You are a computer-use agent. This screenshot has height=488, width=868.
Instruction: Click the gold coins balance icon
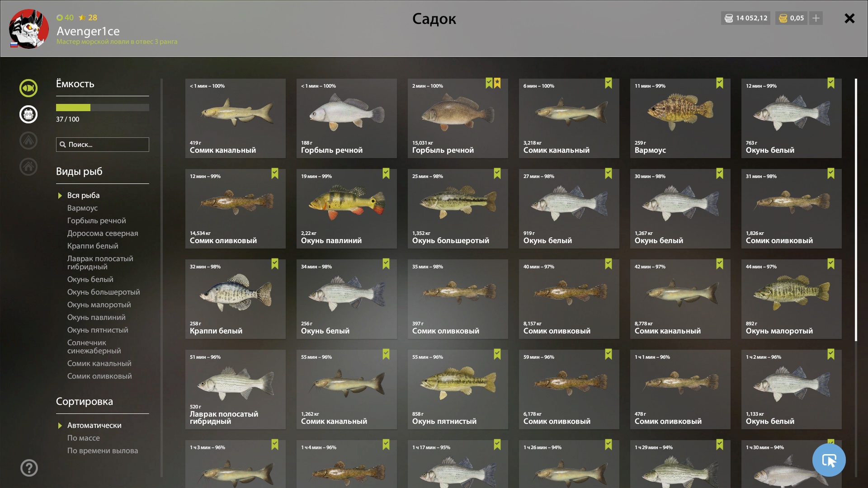pos(783,18)
